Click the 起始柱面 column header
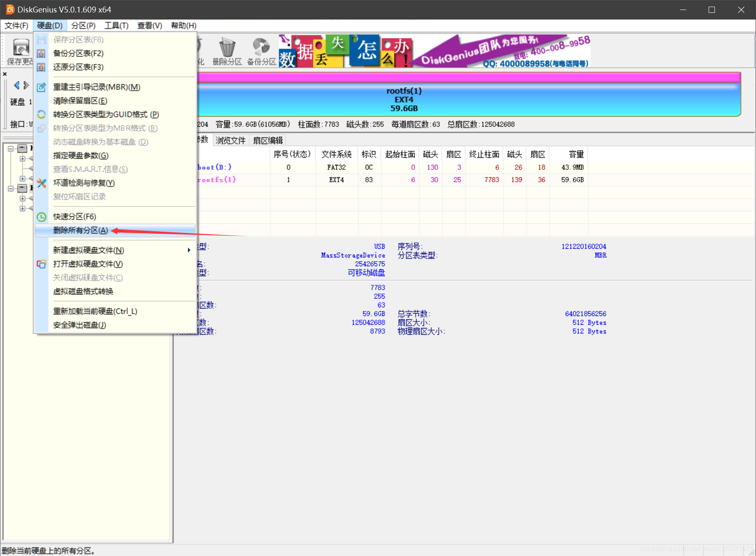The width and height of the screenshot is (756, 556). 400,154
